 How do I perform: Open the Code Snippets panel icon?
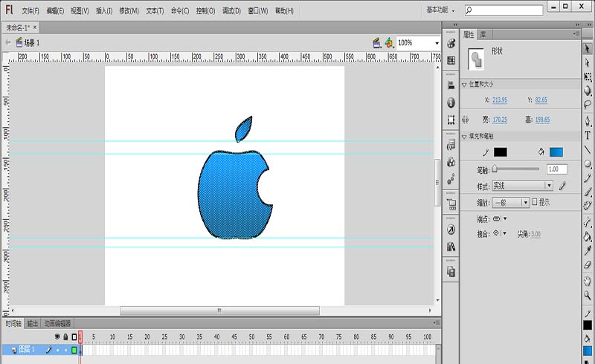click(x=451, y=145)
